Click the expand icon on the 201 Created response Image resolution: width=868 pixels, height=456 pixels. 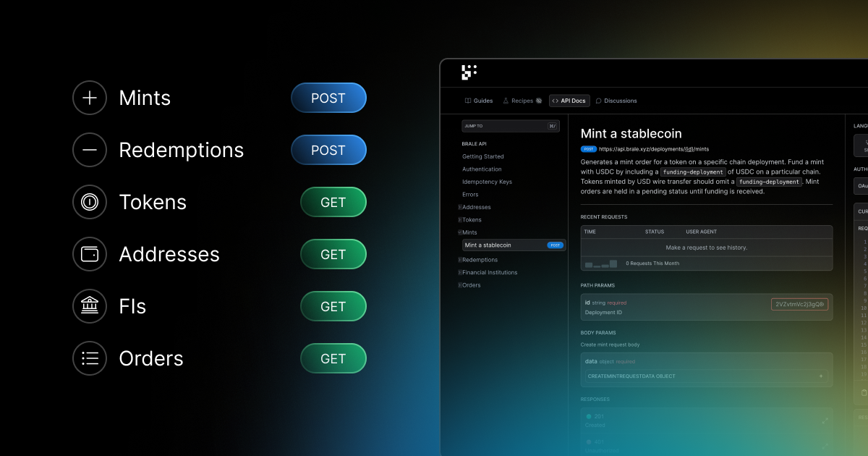coord(825,420)
